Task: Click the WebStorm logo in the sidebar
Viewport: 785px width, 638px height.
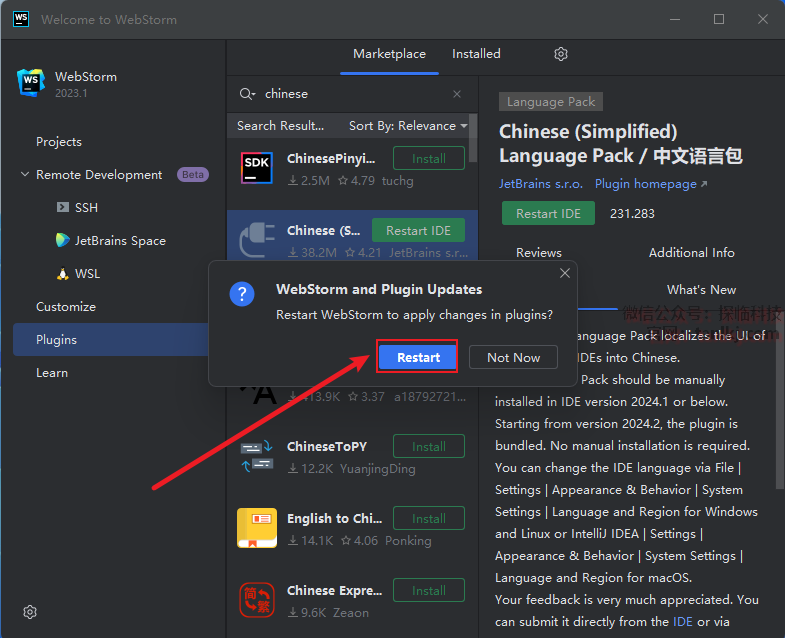Action: click(x=31, y=83)
